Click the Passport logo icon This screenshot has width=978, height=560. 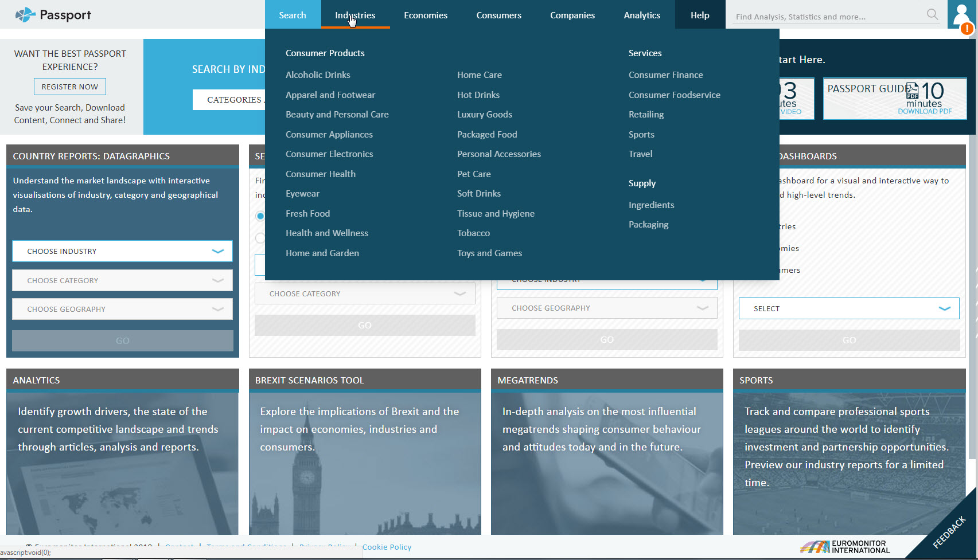pyautogui.click(x=25, y=15)
